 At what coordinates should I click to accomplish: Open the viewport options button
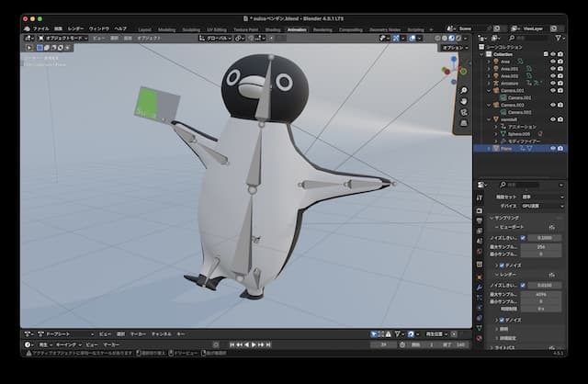[454, 47]
